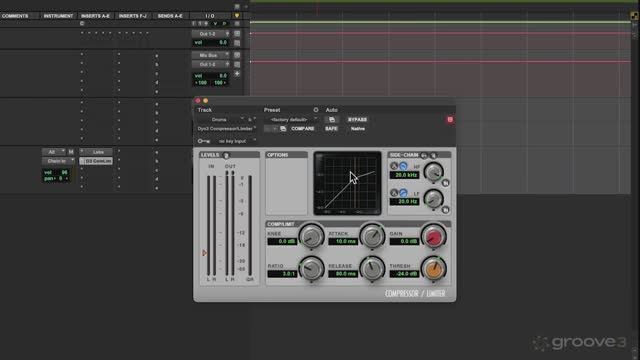Click the RELEASE 80.0 ms value field

pyautogui.click(x=343, y=274)
